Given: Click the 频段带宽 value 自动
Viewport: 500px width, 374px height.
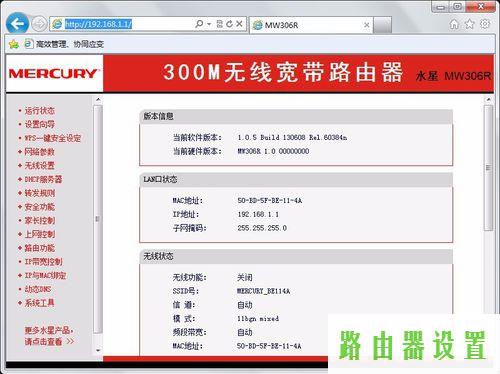Looking at the screenshot, I should coord(245,332).
